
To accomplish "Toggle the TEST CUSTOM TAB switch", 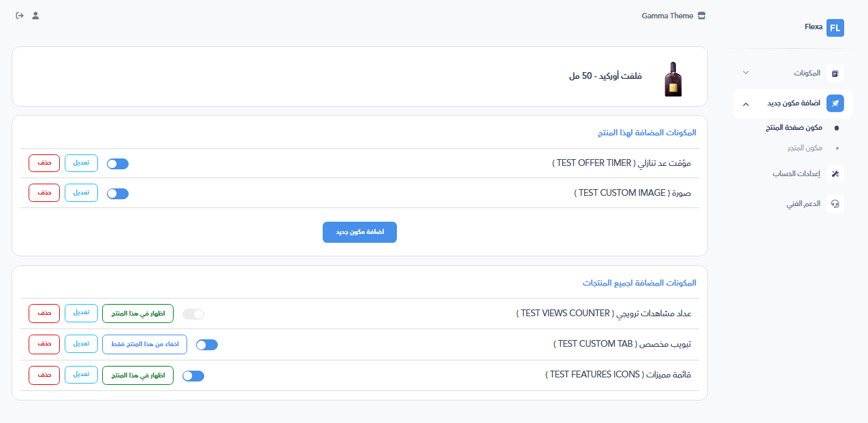I will pyautogui.click(x=207, y=345).
